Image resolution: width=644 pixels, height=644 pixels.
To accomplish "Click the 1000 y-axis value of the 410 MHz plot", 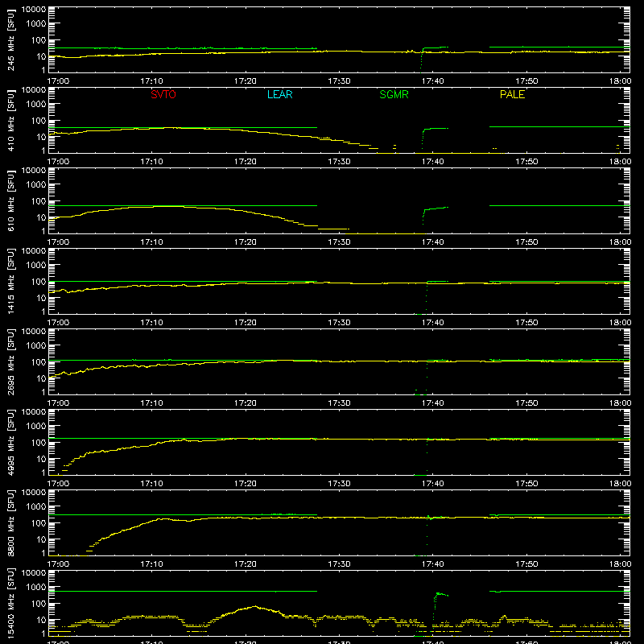I will point(36,105).
